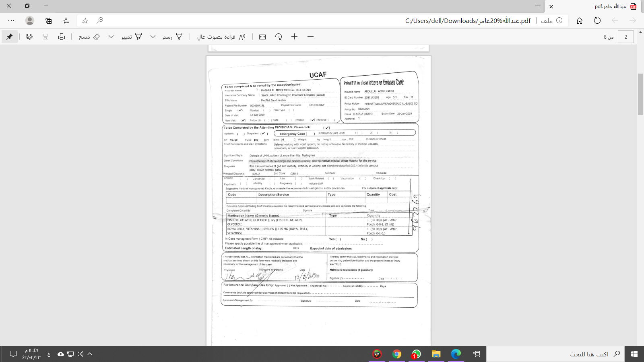Open Windows Start menu
The image size is (644, 362).
click(x=634, y=354)
